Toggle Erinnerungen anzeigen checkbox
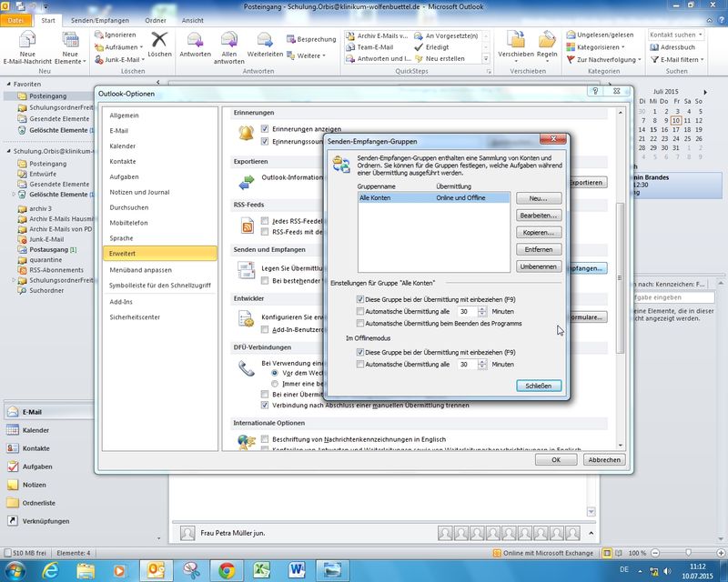The image size is (728, 582). click(x=266, y=129)
